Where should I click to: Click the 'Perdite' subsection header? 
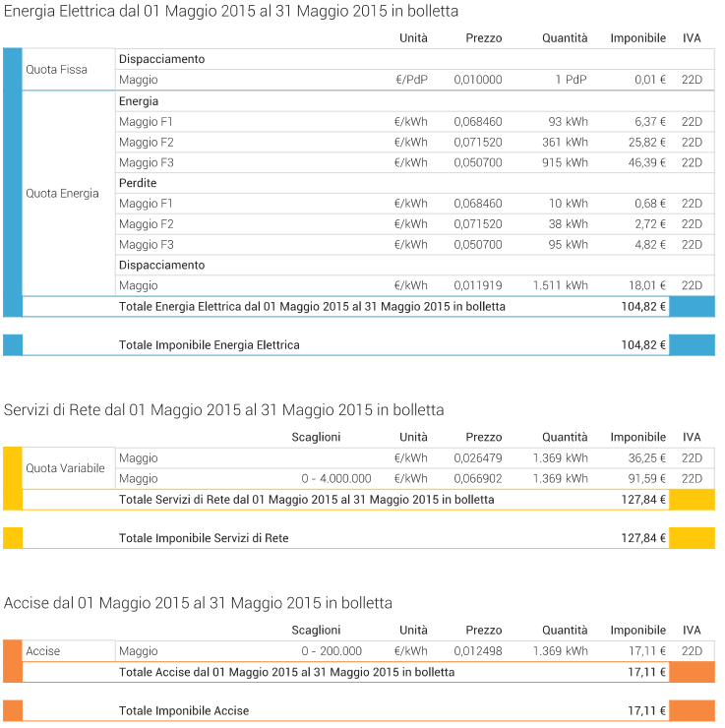pyautogui.click(x=138, y=183)
